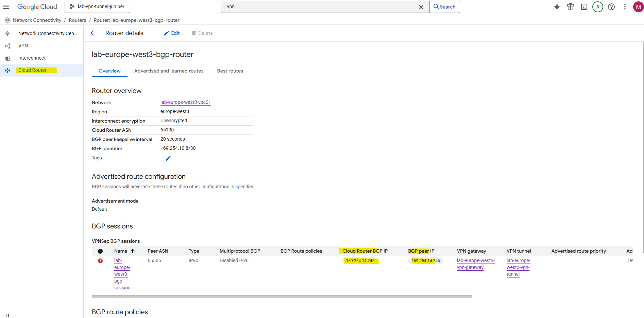Open Gemini AI sparkle assistant
Viewport: 644px width, 318px height.
click(x=557, y=7)
